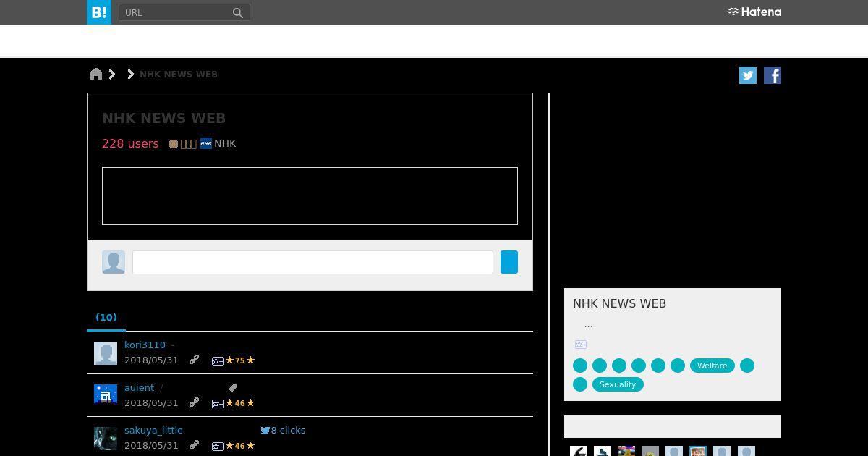The height and width of the screenshot is (456, 868).
Task: Click the add-star icon in the sidebar card
Action: [581, 345]
